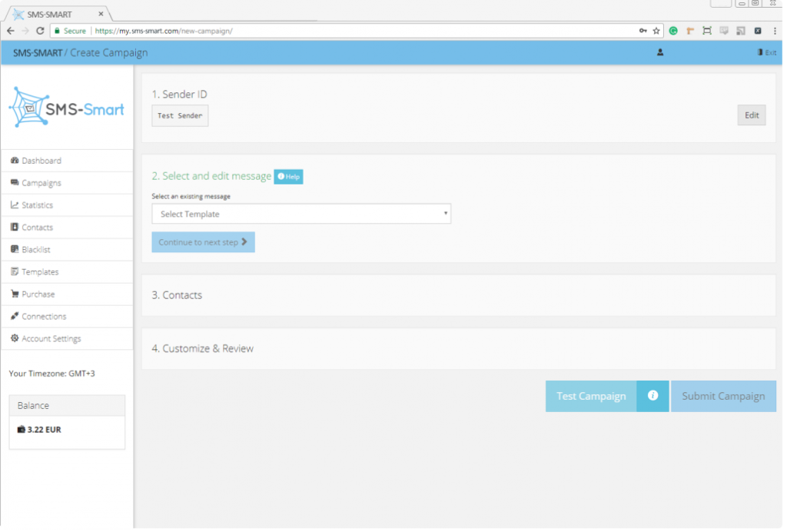The image size is (787, 532).
Task: Click the Dashboard gauge icon in sidebar
Action: [15, 161]
